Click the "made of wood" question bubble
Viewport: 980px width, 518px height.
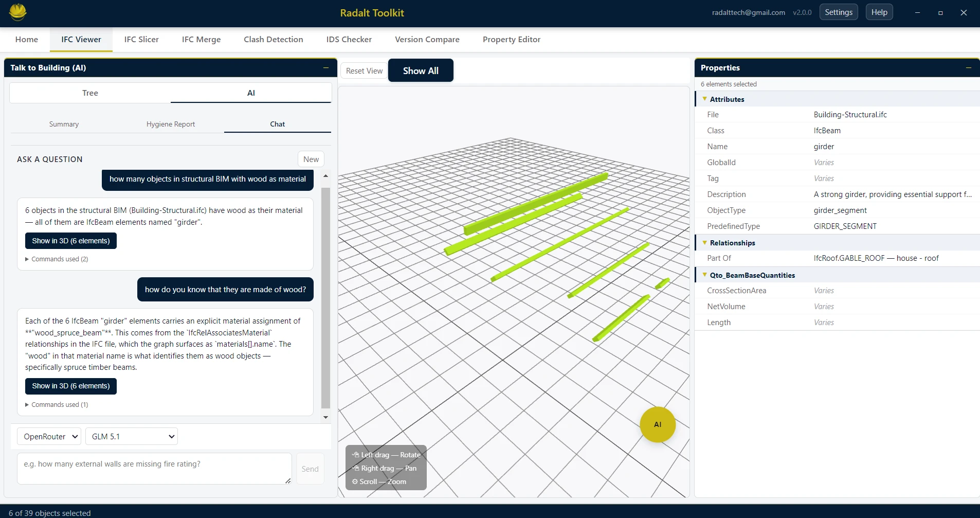coord(225,290)
